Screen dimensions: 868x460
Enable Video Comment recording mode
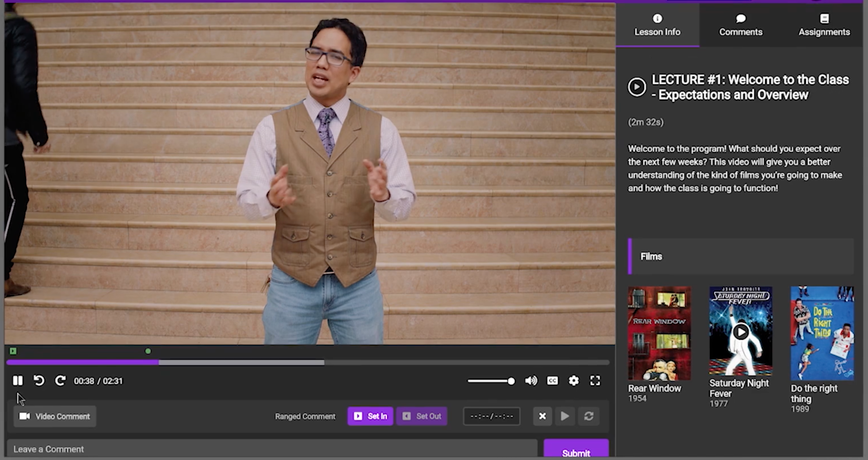(54, 416)
